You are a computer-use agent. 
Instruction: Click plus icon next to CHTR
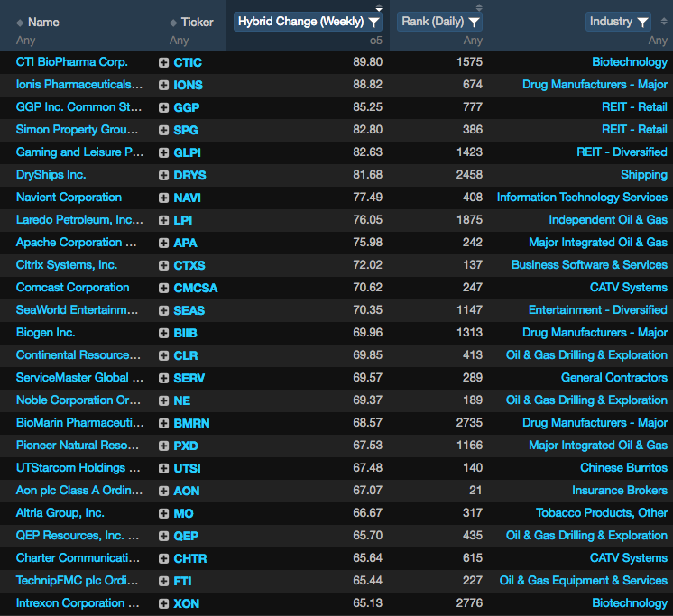[x=163, y=558]
